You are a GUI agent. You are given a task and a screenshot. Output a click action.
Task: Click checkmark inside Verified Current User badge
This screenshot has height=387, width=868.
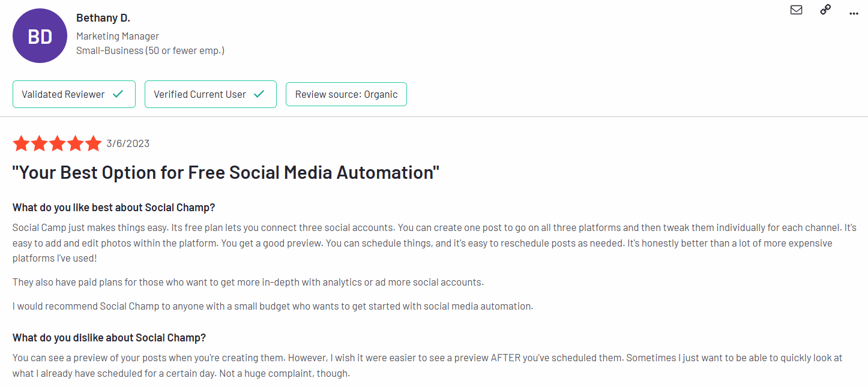pos(259,94)
